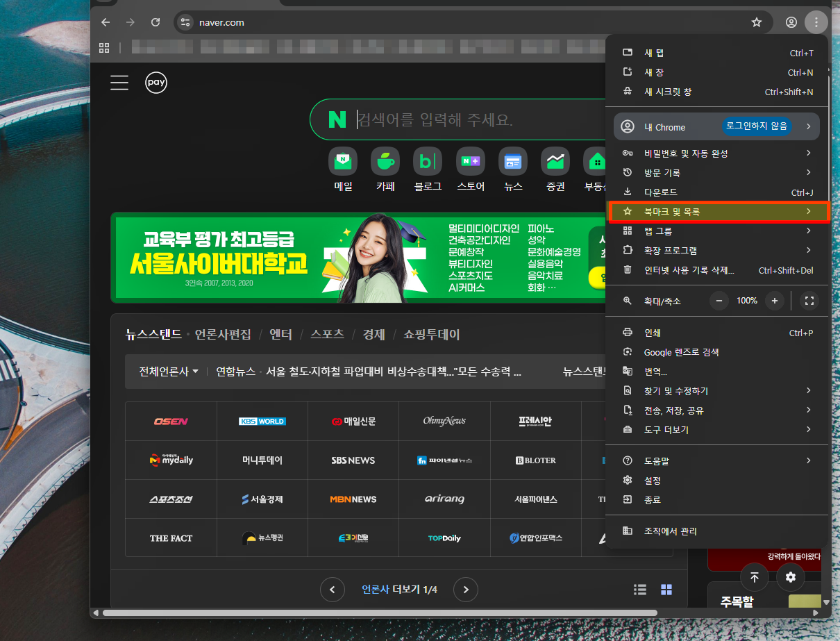Image resolution: width=840 pixels, height=641 pixels.
Task: Click site info icon beside naver.com
Action: pos(185,22)
